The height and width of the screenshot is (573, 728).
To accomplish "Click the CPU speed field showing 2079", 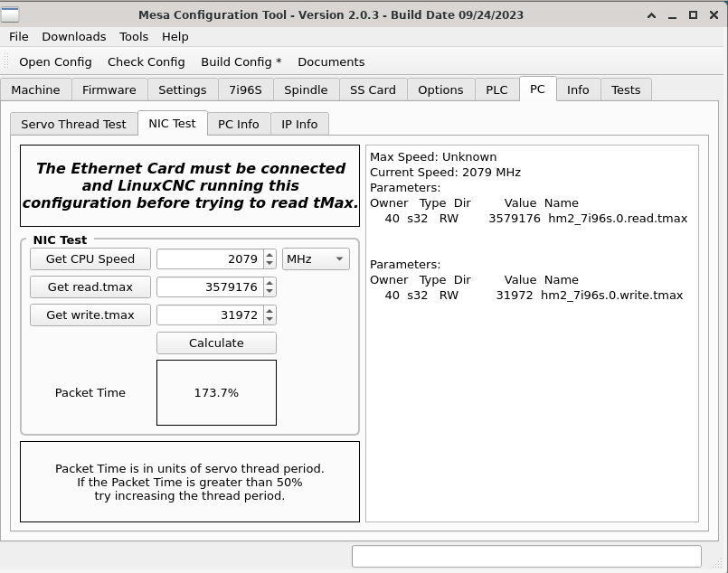I will pyautogui.click(x=210, y=258).
